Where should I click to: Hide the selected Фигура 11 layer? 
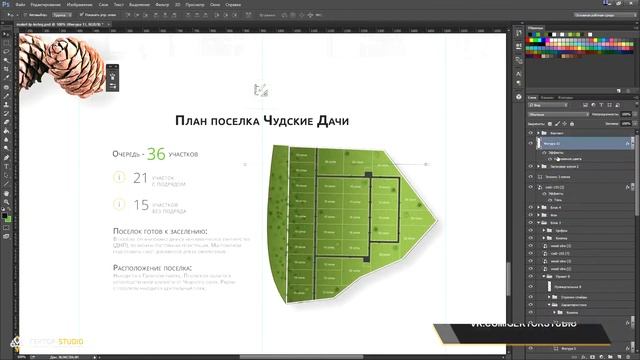[x=531, y=143]
